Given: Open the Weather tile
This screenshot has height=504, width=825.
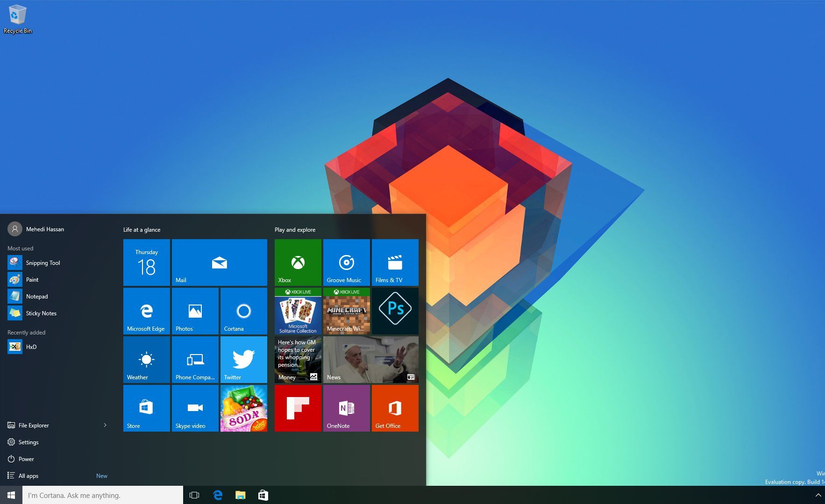Looking at the screenshot, I should point(146,359).
